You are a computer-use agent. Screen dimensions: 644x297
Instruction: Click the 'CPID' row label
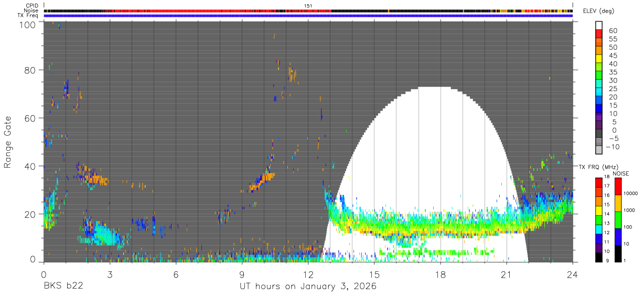[31, 5]
